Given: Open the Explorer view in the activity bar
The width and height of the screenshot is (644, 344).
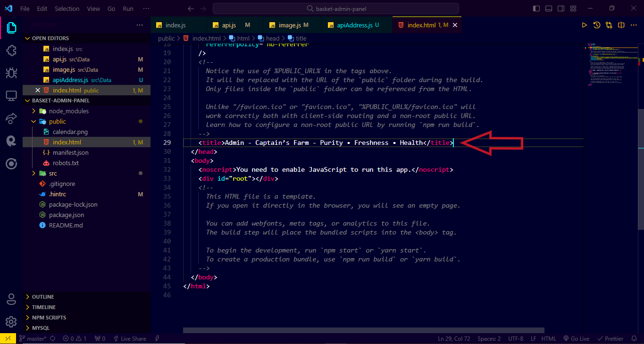Looking at the screenshot, I should [x=11, y=28].
